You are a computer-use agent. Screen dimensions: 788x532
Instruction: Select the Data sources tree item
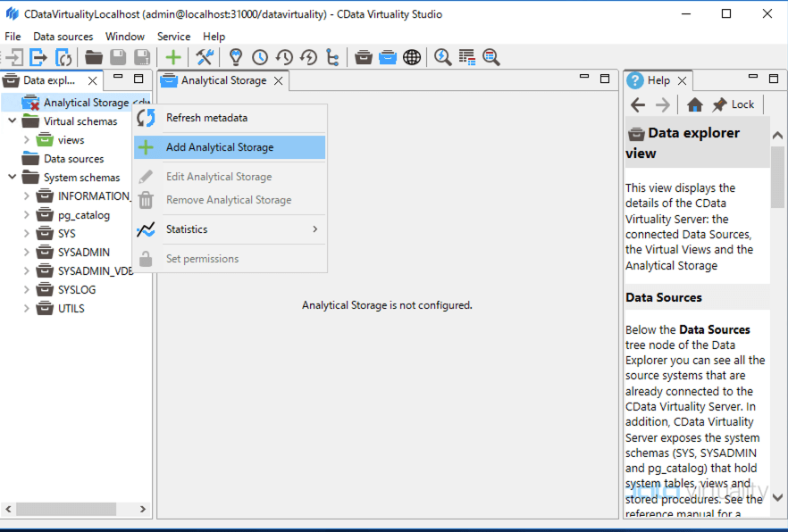[x=73, y=159]
